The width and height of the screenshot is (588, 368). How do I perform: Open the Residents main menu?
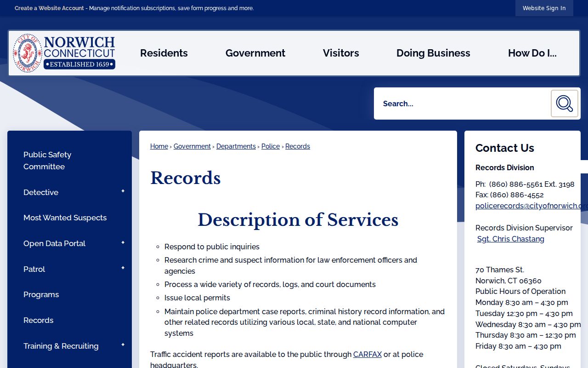(x=164, y=53)
